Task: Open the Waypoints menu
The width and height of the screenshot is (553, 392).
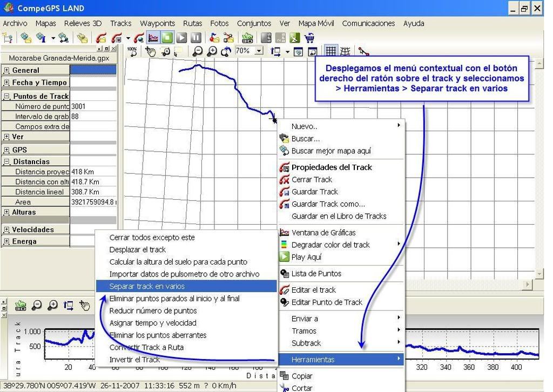Action: click(x=157, y=23)
